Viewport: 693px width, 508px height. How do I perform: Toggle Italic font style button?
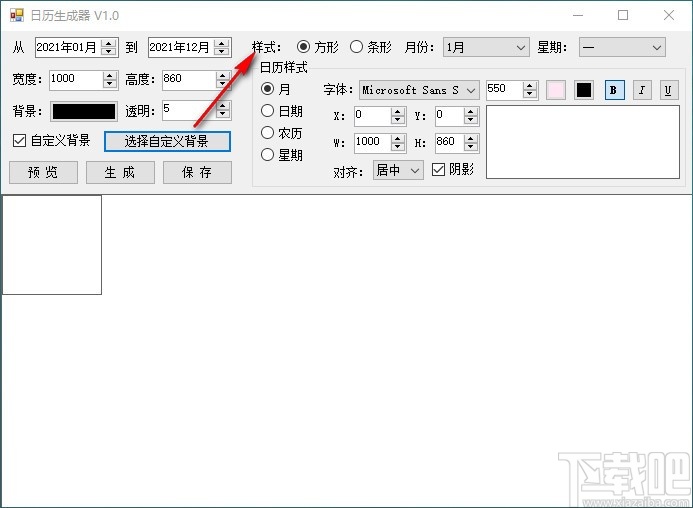point(642,90)
